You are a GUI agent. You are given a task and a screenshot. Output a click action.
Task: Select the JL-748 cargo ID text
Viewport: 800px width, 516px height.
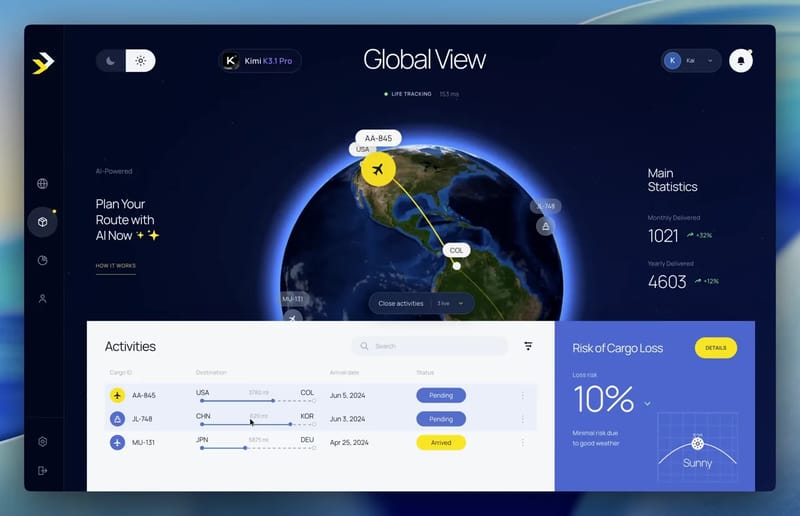tap(142, 419)
